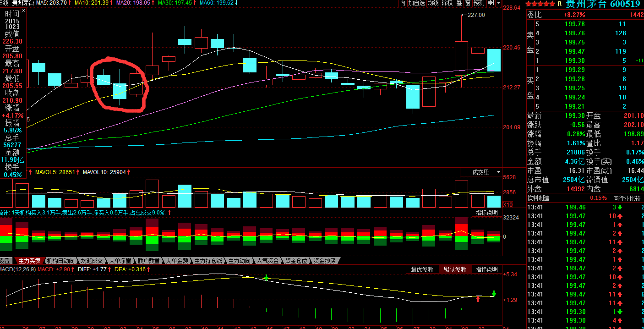The image size is (644, 329).
Task: Click the MA30: 197.45 indicator label
Action: tap(176, 3)
